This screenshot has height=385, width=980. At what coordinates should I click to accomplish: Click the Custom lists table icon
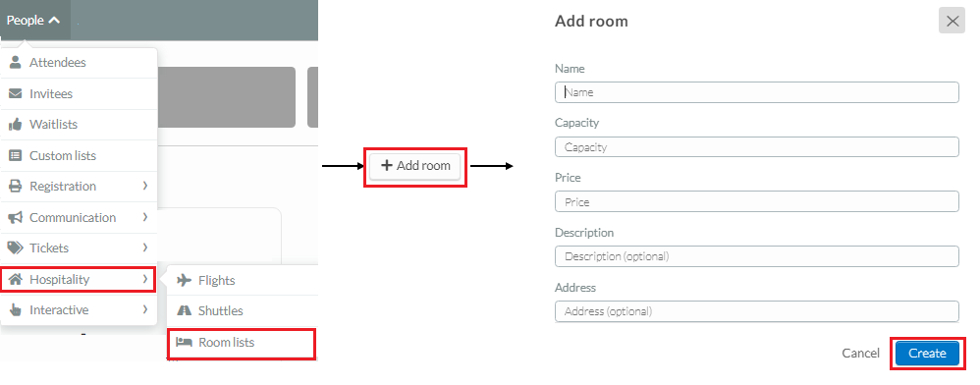point(15,155)
